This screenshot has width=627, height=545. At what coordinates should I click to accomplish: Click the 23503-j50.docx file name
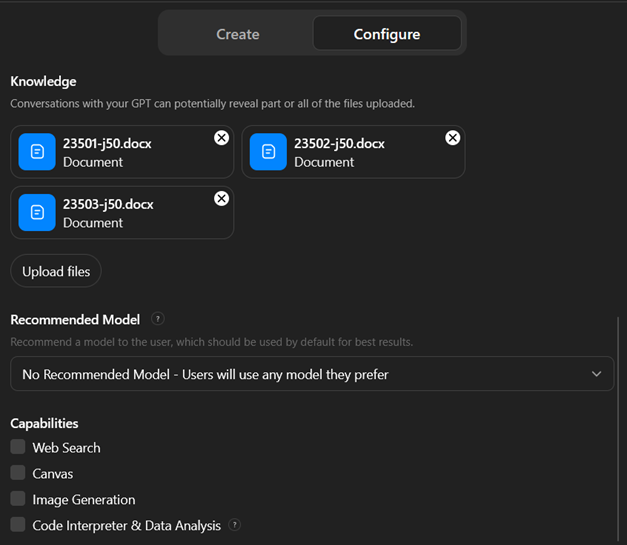click(108, 204)
